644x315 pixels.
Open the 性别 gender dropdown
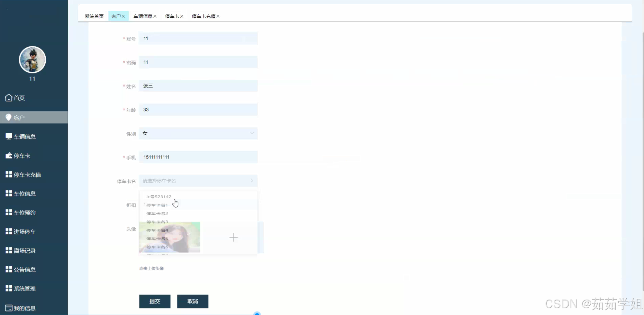[198, 133]
